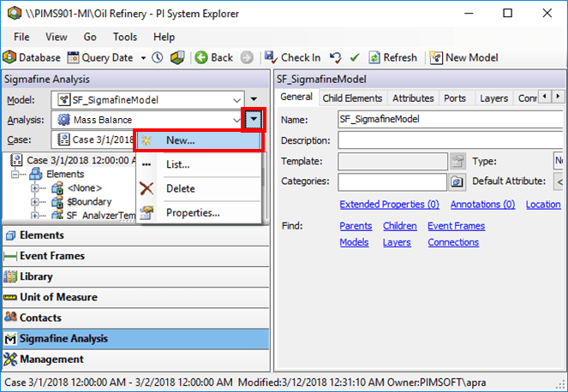Expand the <None> tree node

pos(35,188)
